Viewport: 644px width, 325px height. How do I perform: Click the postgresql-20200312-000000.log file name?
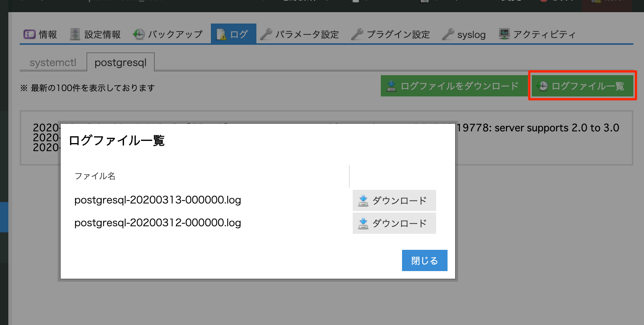(x=157, y=223)
